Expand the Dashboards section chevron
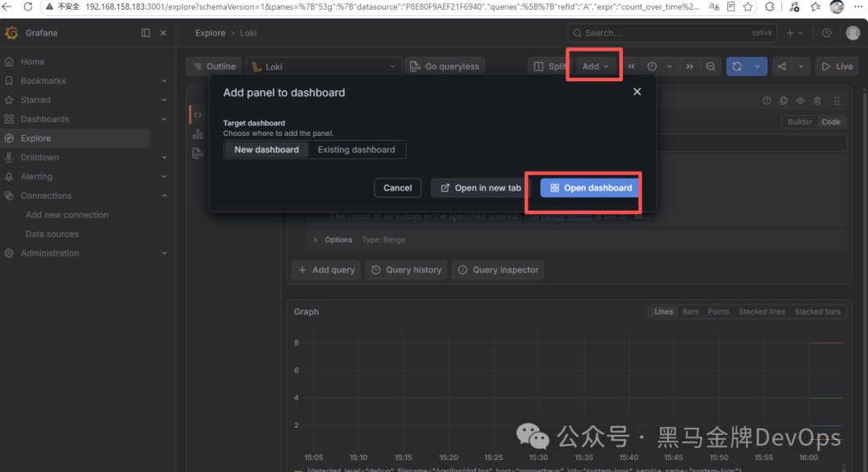The width and height of the screenshot is (868, 472). coord(165,119)
